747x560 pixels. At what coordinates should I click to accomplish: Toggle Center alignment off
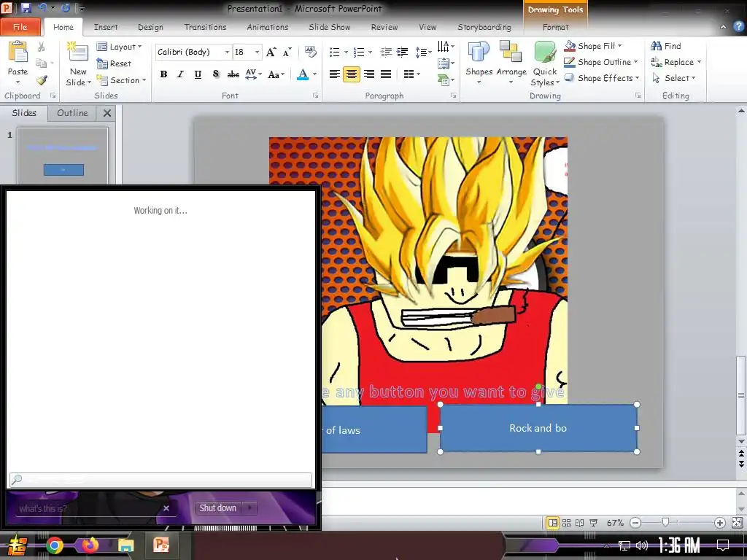pos(352,74)
